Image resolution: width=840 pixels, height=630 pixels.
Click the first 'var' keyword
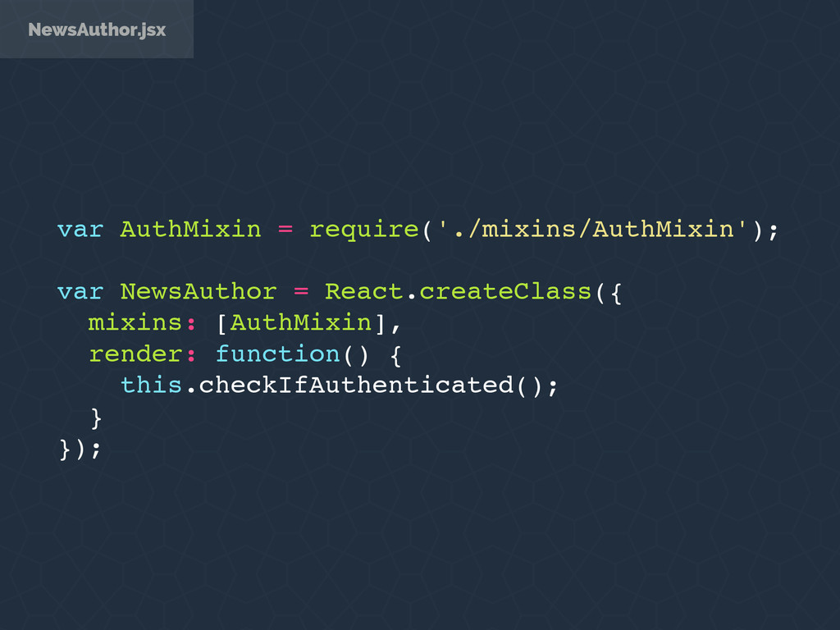[80, 231]
